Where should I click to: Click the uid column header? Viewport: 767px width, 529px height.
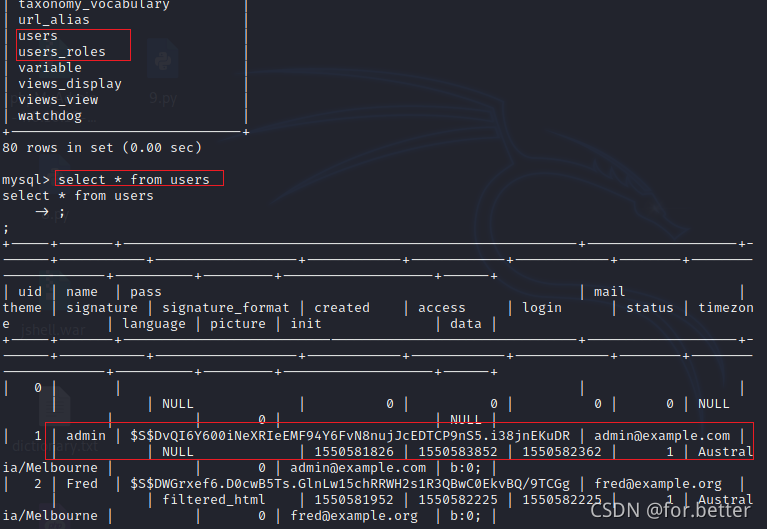pos(30,292)
